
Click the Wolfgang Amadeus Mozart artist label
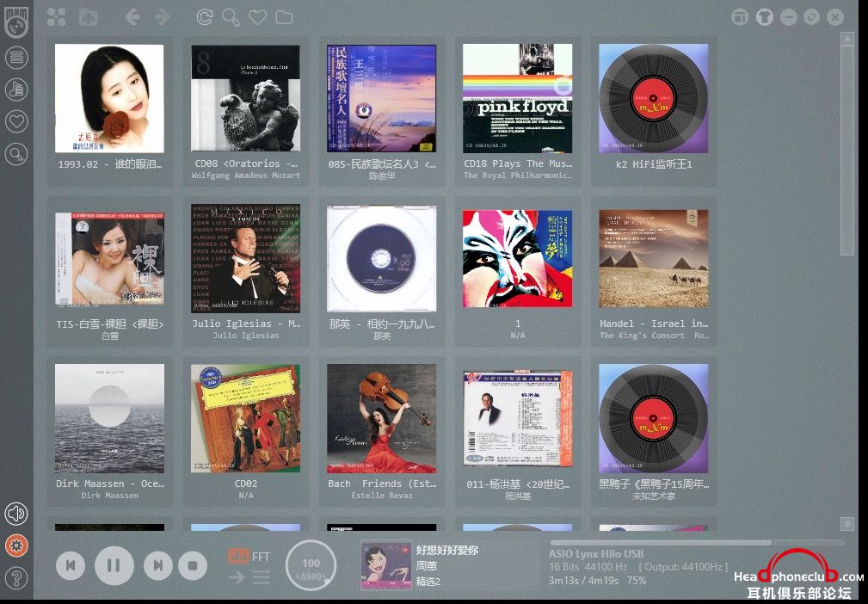pyautogui.click(x=246, y=176)
